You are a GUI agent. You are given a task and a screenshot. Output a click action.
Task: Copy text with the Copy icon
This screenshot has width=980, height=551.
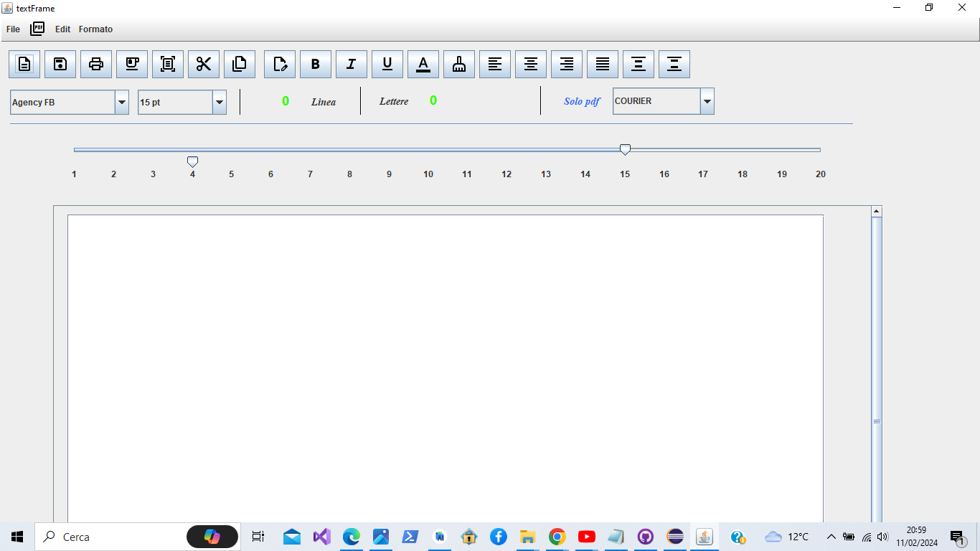point(240,64)
